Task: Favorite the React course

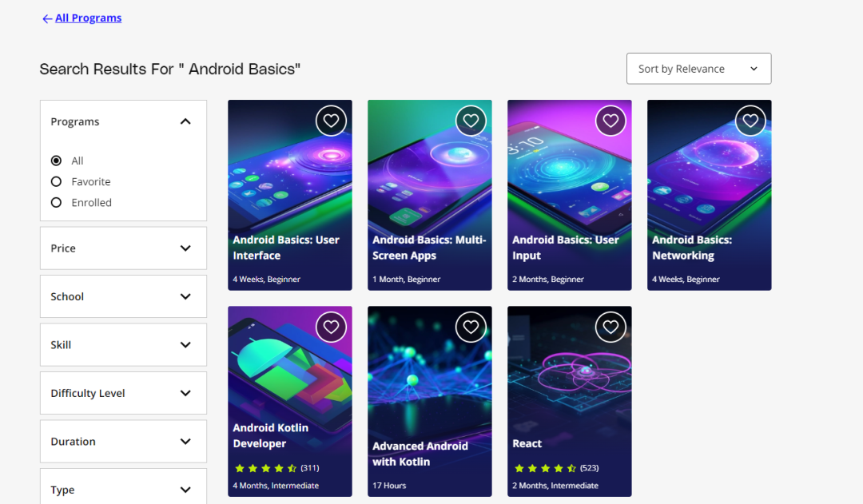Action: (610, 327)
